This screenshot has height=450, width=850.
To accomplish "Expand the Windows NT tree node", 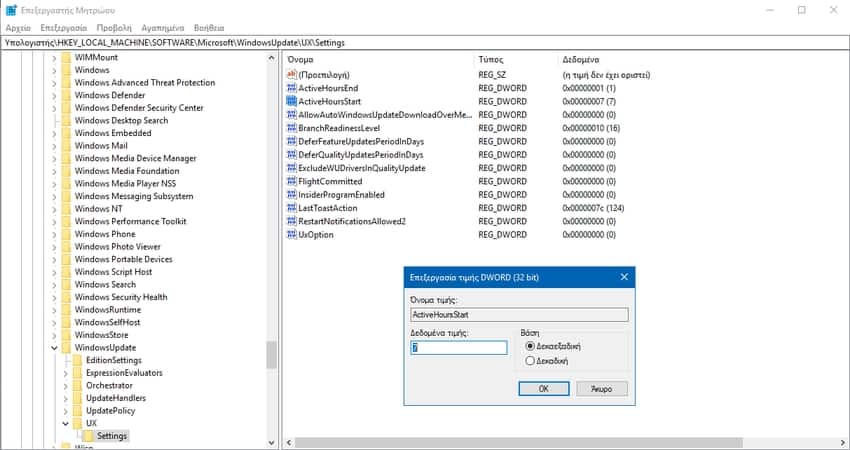I will (54, 209).
